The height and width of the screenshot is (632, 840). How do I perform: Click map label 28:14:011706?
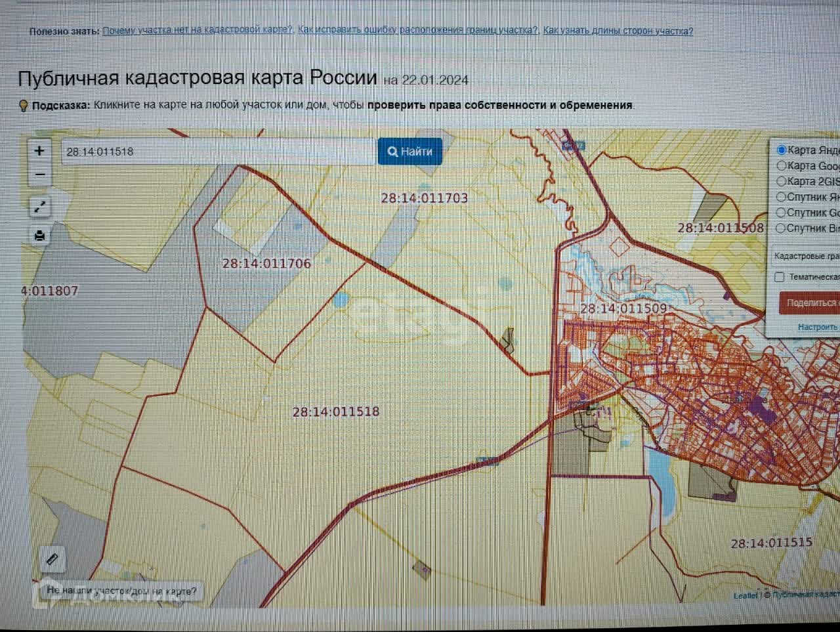click(266, 263)
